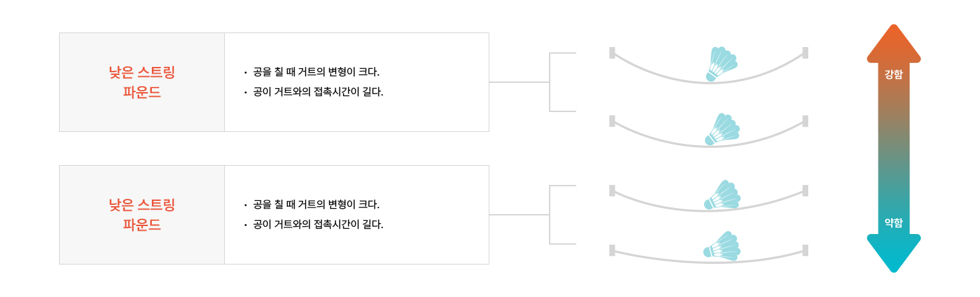The width and height of the screenshot is (980, 297).
Task: Click the topmost shuttlecock icon
Action: (721, 64)
